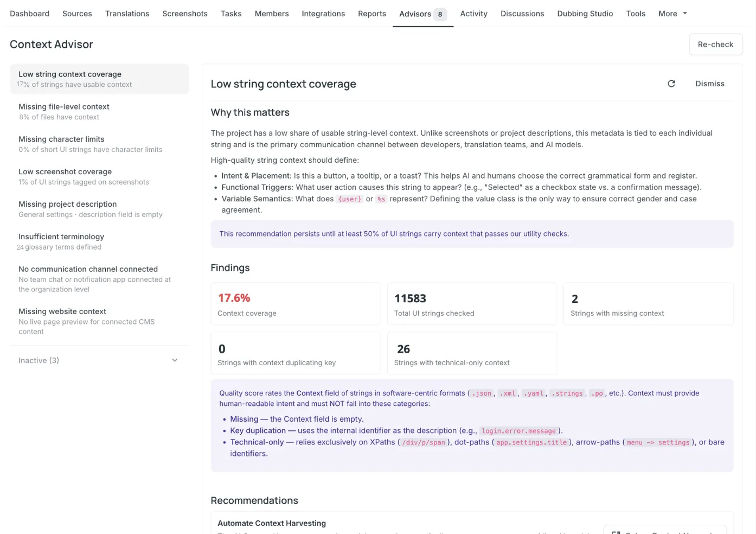This screenshot has width=756, height=534.
Task: Open the Dubbing Studio tab
Action: click(585, 14)
